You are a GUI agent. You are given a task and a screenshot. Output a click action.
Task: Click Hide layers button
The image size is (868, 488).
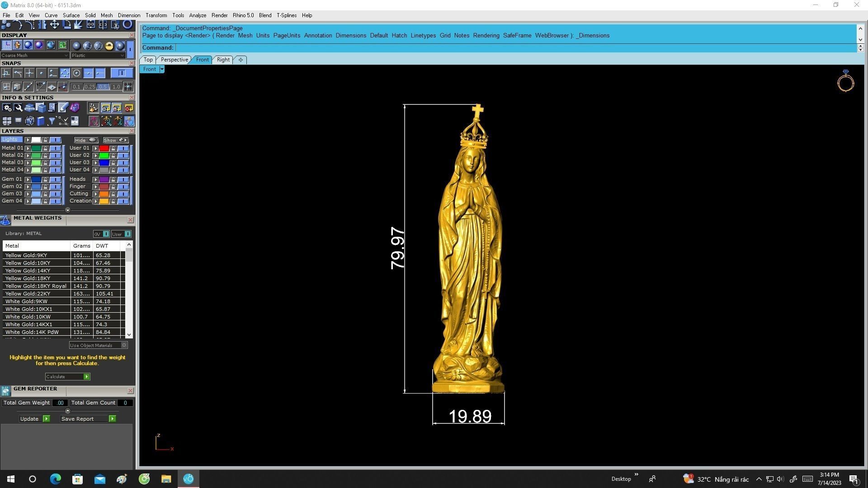point(85,140)
